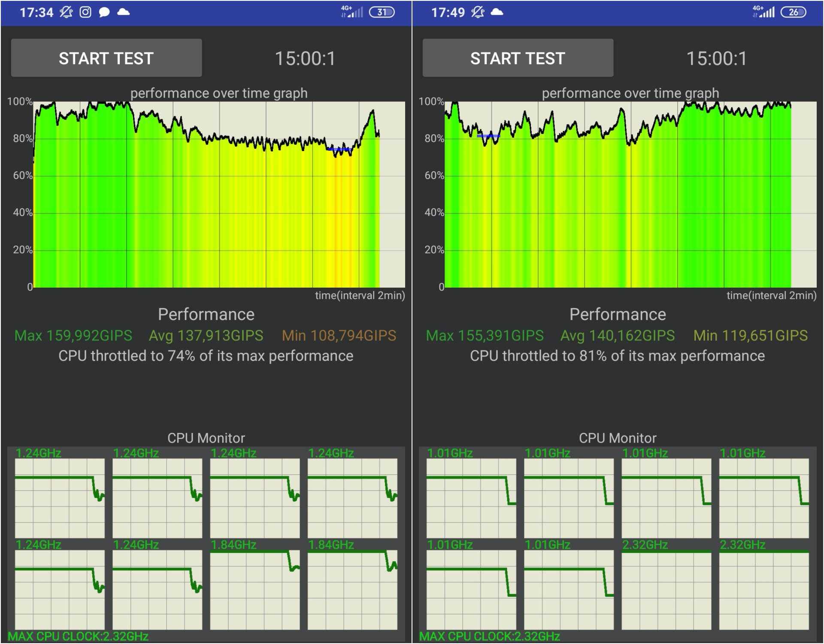This screenshot has width=824, height=644.
Task: Tap Min 108,794GIPS value on left
Action: (x=339, y=335)
